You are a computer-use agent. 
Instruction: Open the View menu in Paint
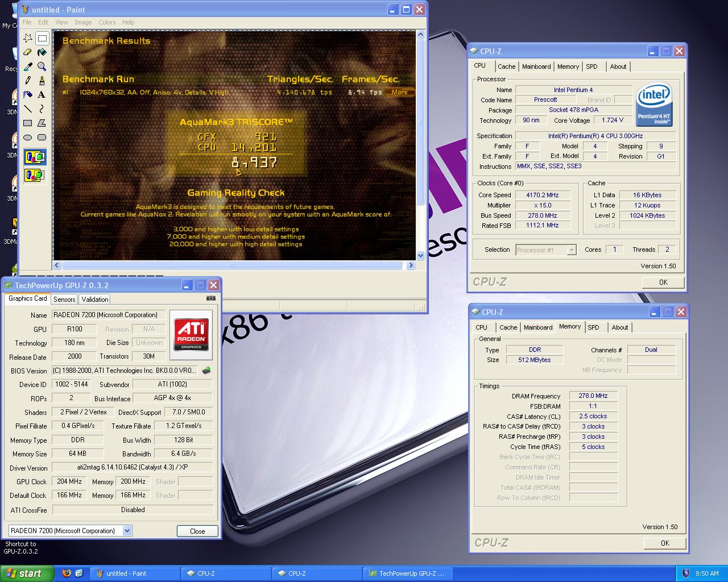point(61,22)
